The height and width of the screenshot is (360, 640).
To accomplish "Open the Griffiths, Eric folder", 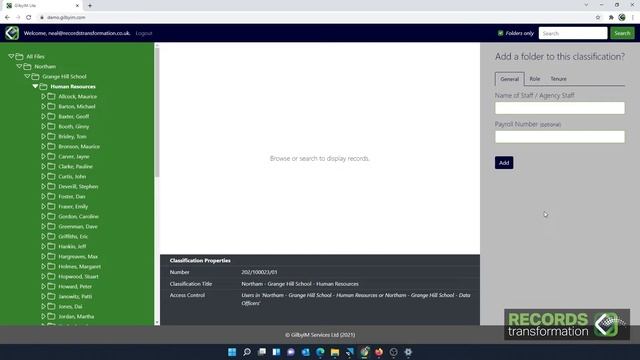I will click(x=73, y=236).
